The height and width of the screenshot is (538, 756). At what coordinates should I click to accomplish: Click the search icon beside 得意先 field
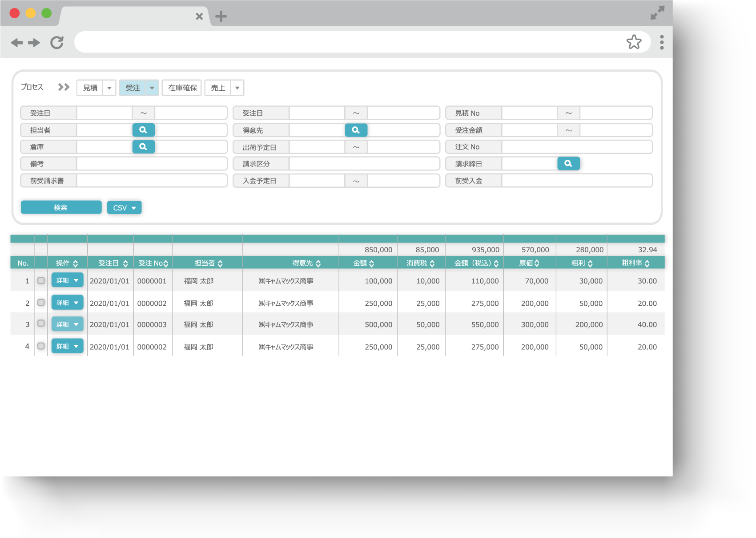[356, 130]
